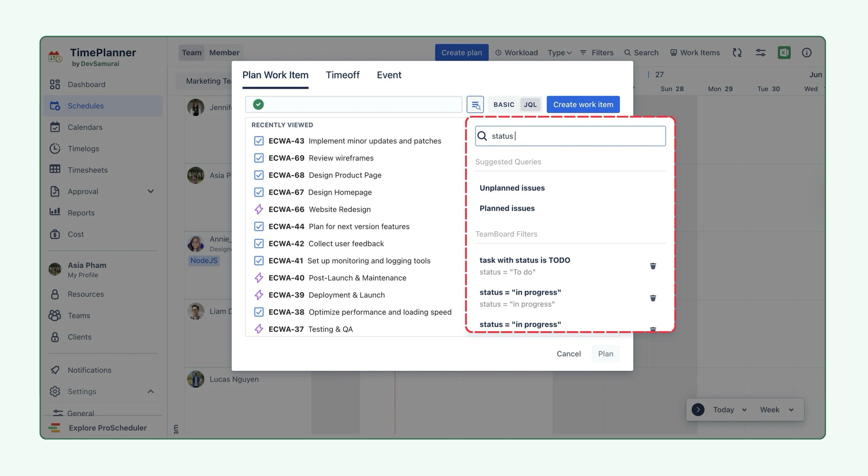Screen dimensions: 868x476
Task: Click the JQL query input field
Action: (353, 104)
